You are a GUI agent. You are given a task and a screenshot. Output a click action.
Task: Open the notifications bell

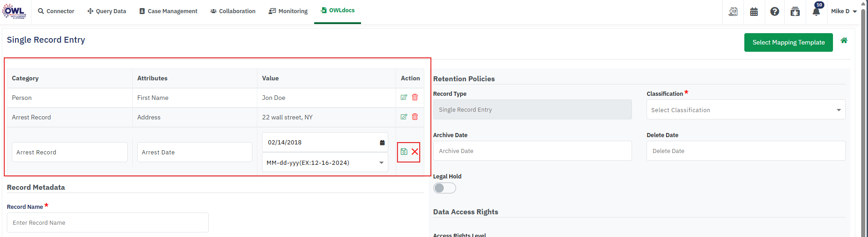pyautogui.click(x=816, y=12)
